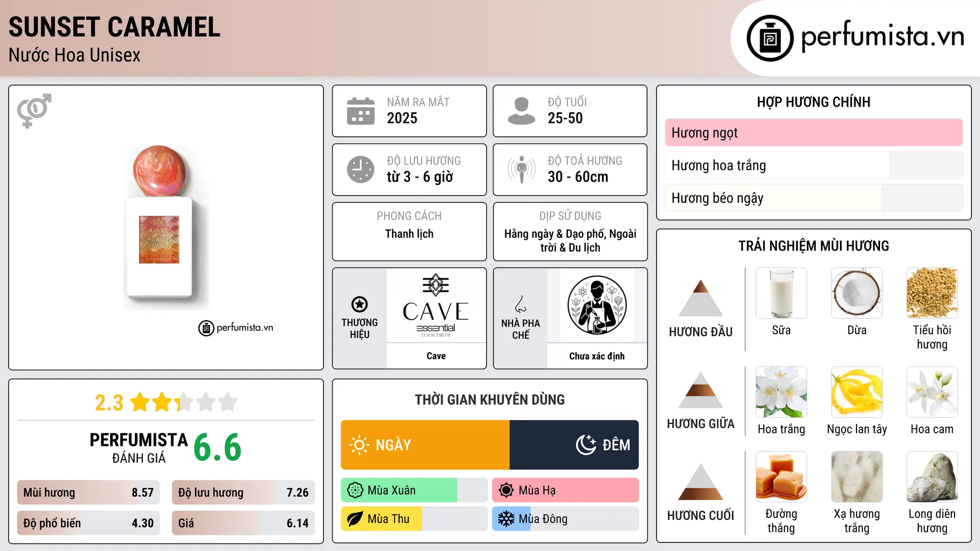Viewport: 980px width, 551px height.
Task: Click the Cave Essential brand logo
Action: 436,306
